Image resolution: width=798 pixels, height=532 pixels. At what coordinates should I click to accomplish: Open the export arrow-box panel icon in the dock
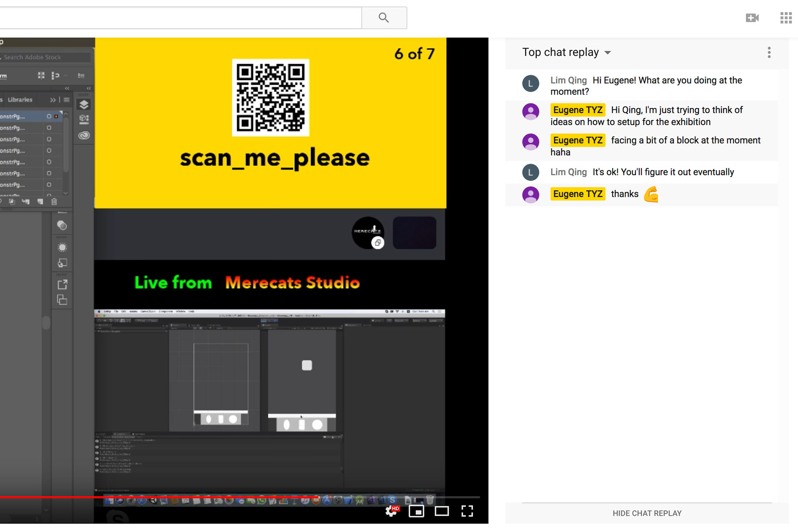click(x=62, y=285)
